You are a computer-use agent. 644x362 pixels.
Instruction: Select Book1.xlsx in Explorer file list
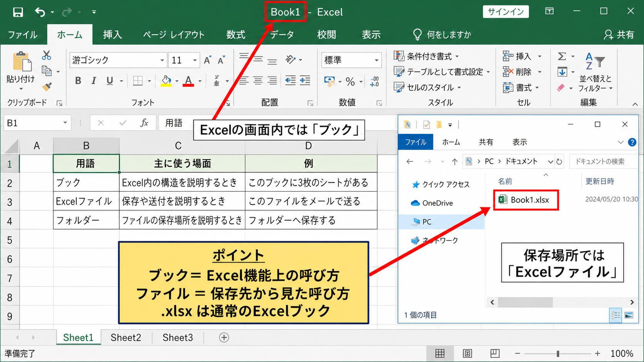pyautogui.click(x=526, y=200)
